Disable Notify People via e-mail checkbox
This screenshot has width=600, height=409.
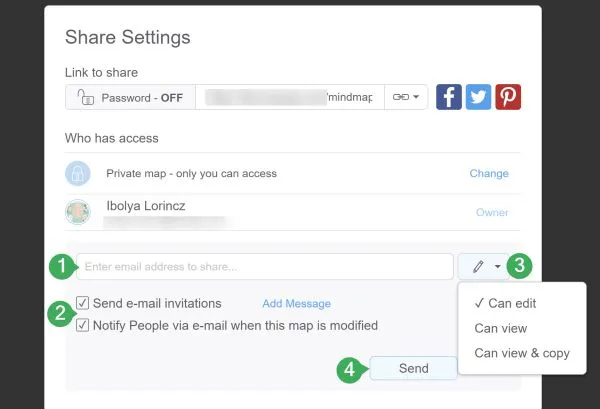[x=83, y=325]
